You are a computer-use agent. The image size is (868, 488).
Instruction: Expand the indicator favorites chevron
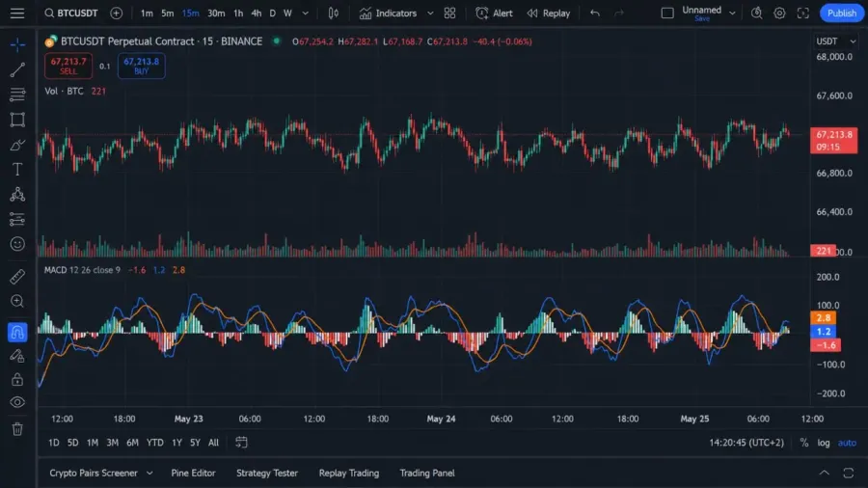click(430, 13)
